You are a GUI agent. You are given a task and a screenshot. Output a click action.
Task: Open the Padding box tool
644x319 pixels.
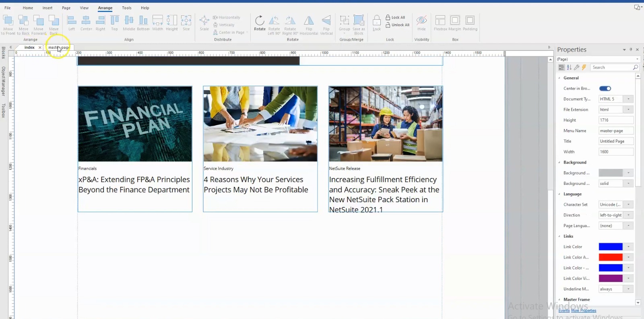point(470,20)
